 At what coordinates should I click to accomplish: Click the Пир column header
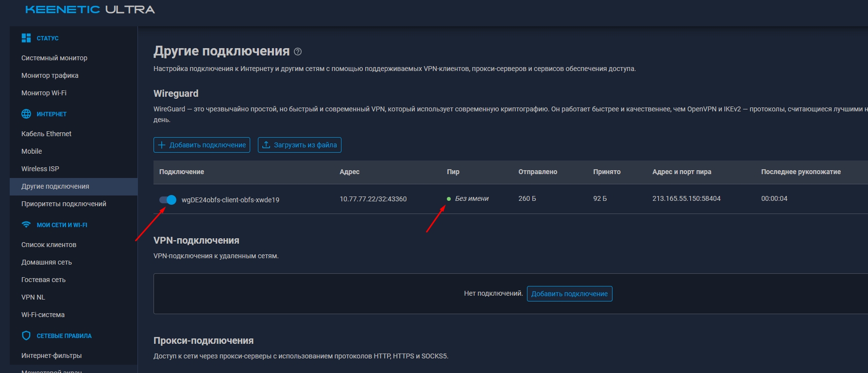click(453, 172)
